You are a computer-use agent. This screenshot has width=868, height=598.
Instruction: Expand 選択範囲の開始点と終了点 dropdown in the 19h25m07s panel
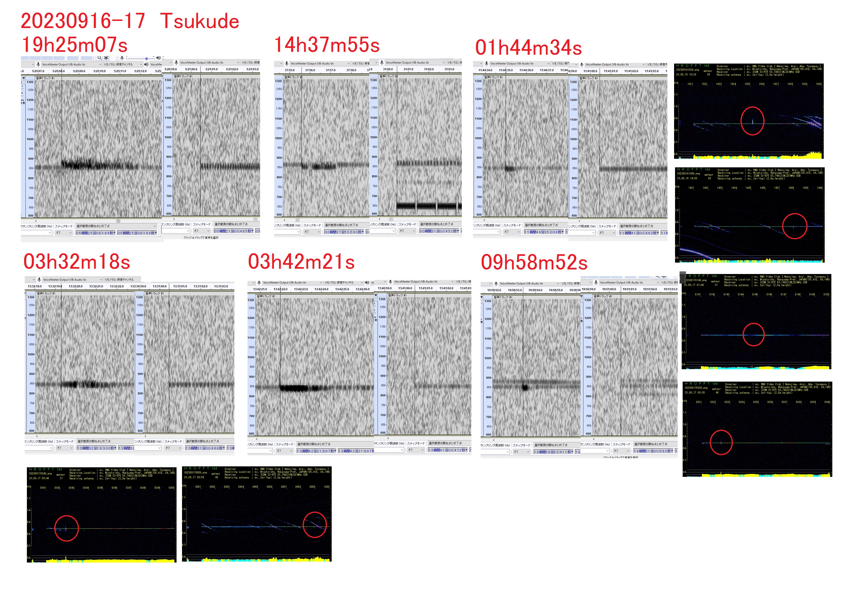[x=116, y=226]
